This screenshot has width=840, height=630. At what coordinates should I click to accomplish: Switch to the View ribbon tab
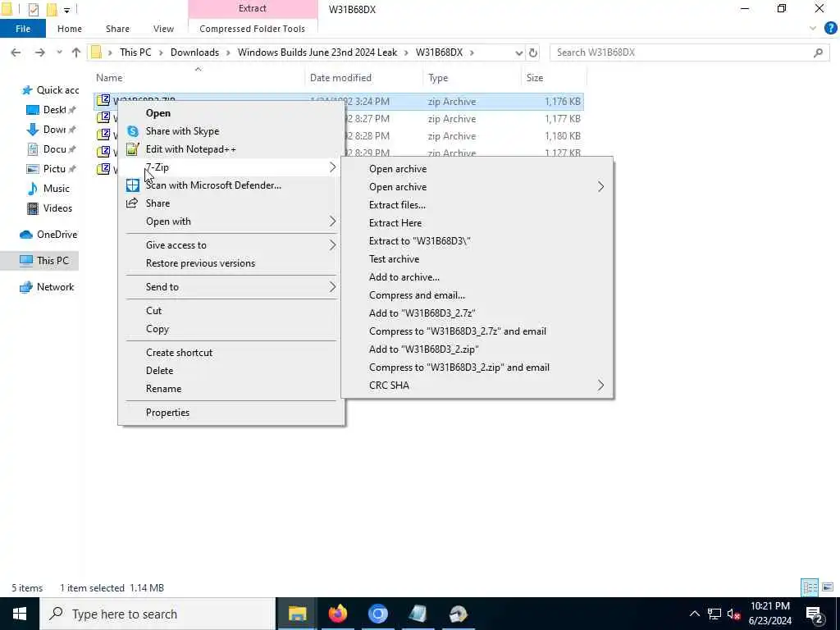163,29
